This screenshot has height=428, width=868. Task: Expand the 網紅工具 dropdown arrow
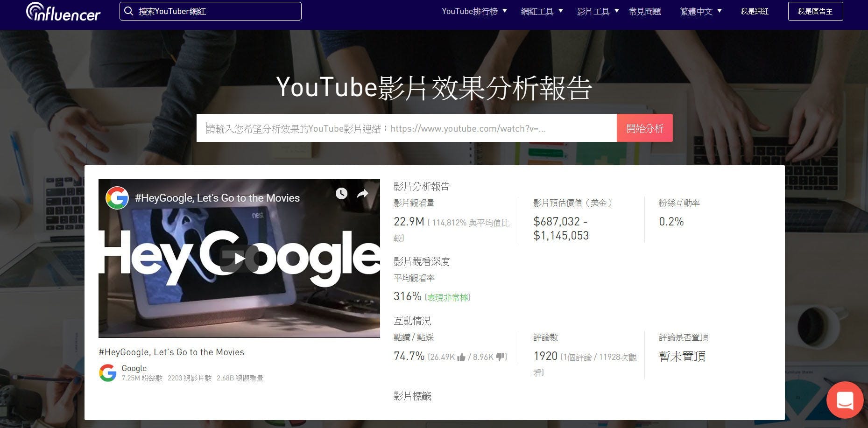click(x=561, y=11)
